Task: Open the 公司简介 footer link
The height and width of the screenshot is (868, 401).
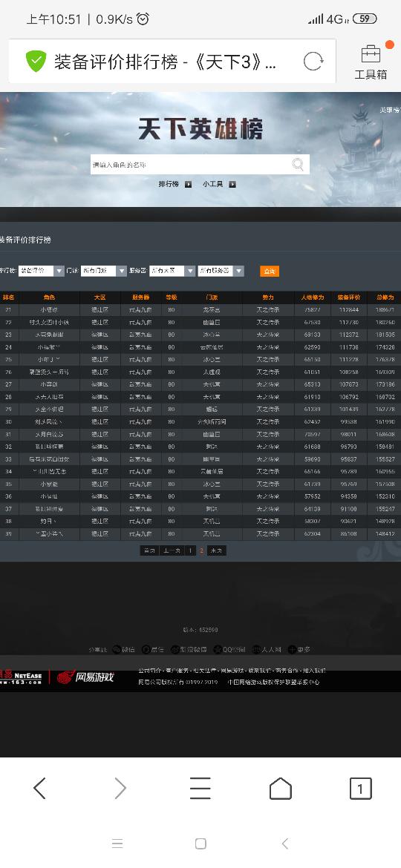Action: pos(149,671)
